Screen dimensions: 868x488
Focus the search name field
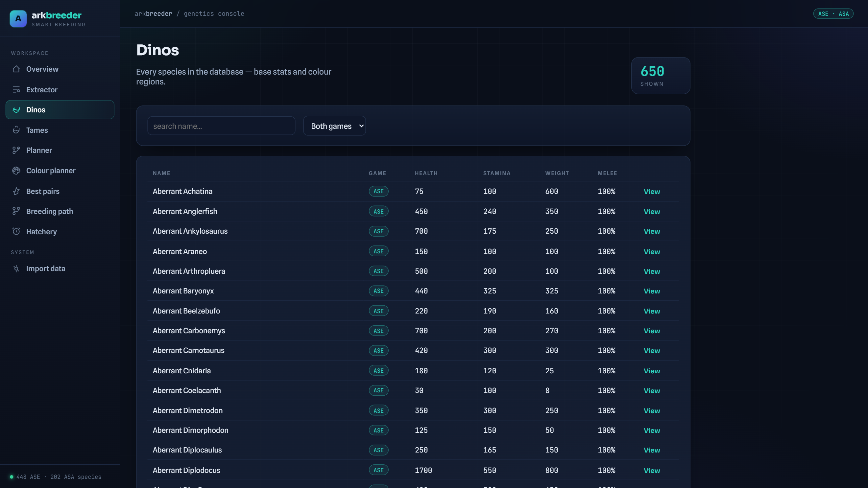coord(221,126)
